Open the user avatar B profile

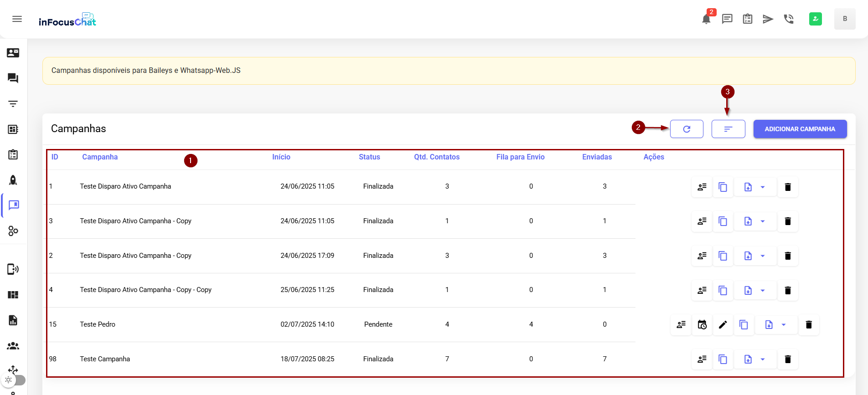click(845, 19)
